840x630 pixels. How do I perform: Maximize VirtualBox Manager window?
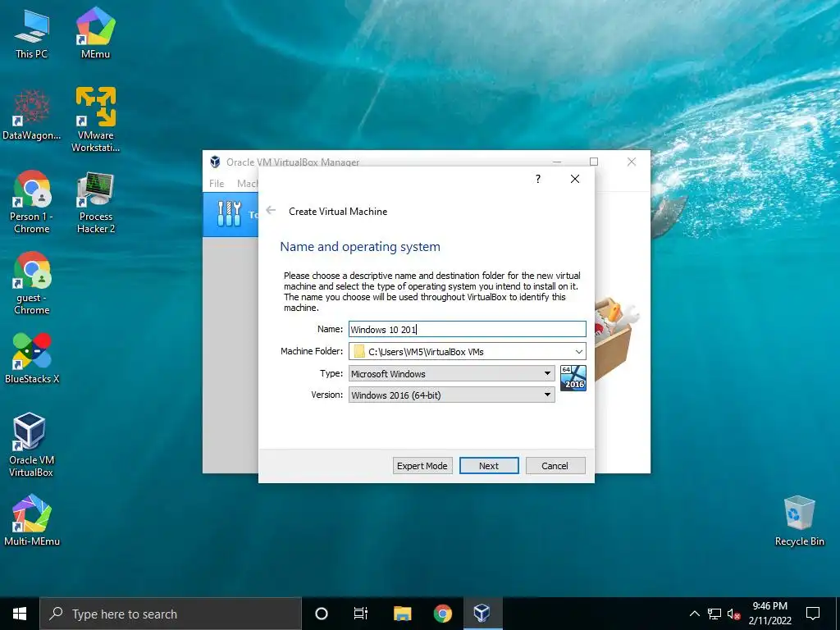594,162
